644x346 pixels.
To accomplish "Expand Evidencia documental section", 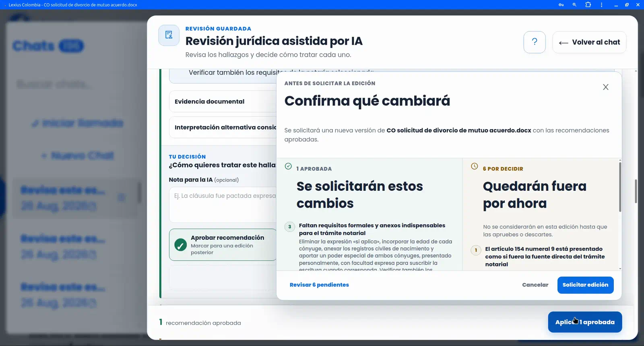I will [x=223, y=101].
